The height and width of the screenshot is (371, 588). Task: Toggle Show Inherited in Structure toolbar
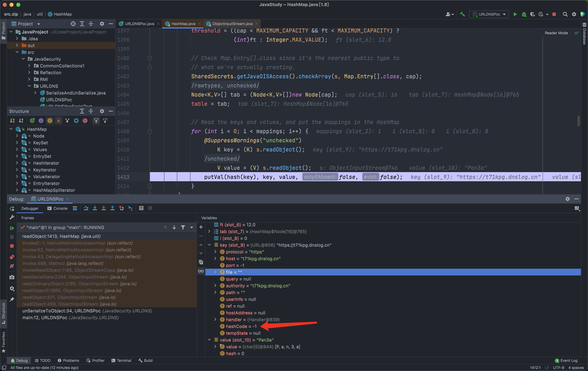pyautogui.click(x=32, y=121)
